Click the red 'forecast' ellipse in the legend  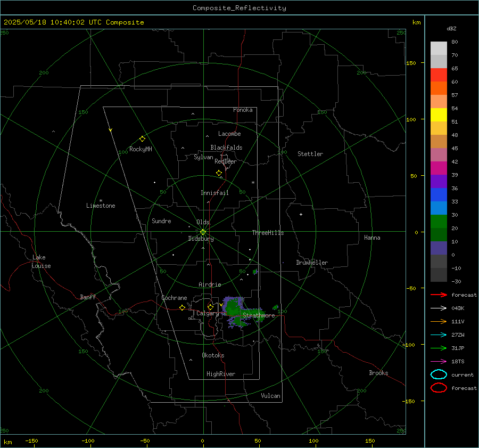pyautogui.click(x=439, y=388)
